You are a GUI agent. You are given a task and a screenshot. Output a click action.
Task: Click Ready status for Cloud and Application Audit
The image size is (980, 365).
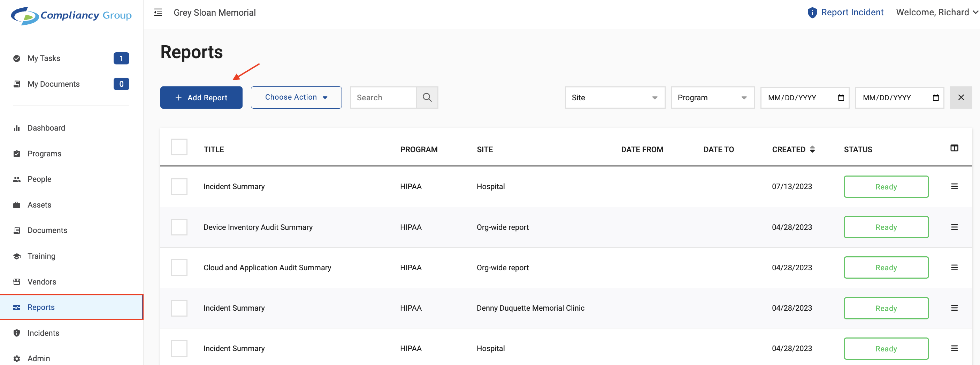point(886,268)
